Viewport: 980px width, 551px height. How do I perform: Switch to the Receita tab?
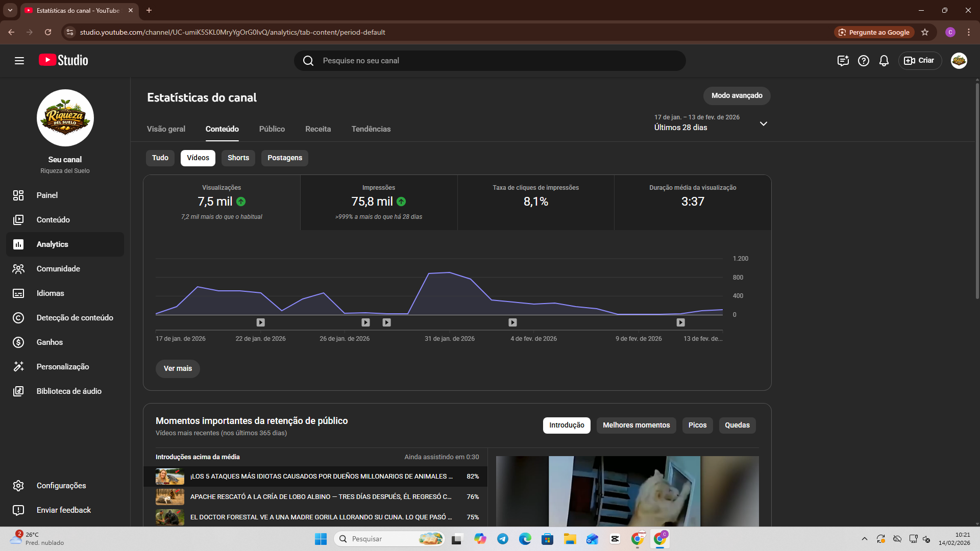point(317,129)
